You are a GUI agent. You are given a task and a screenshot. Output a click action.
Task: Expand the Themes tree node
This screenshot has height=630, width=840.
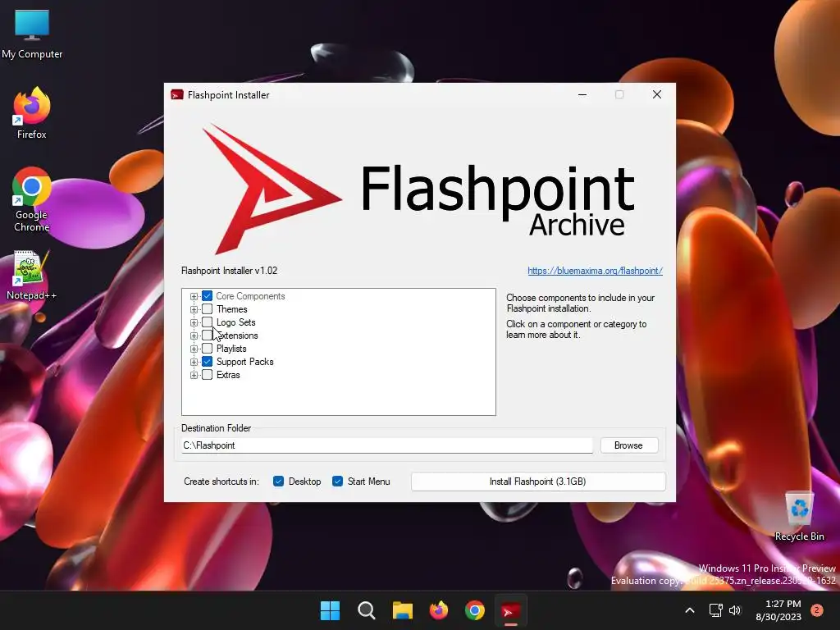(x=194, y=309)
